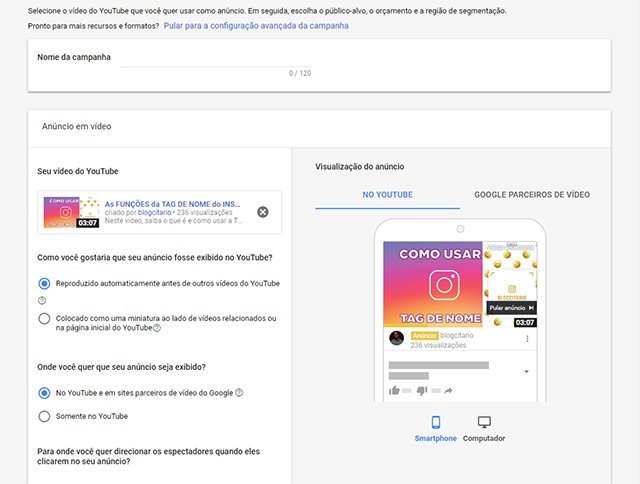This screenshot has height=484, width=640.
Task: Click the share arrow icon in preview
Action: [448, 391]
